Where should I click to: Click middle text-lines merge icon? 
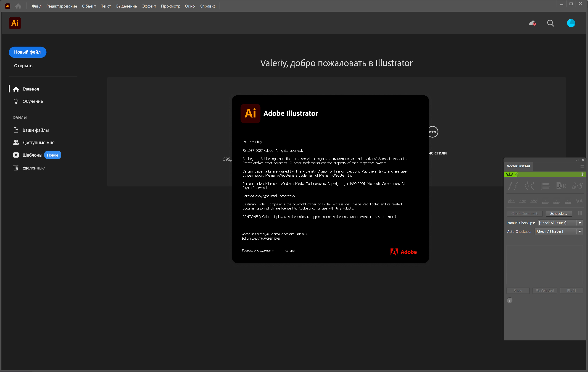pyautogui.click(x=556, y=201)
